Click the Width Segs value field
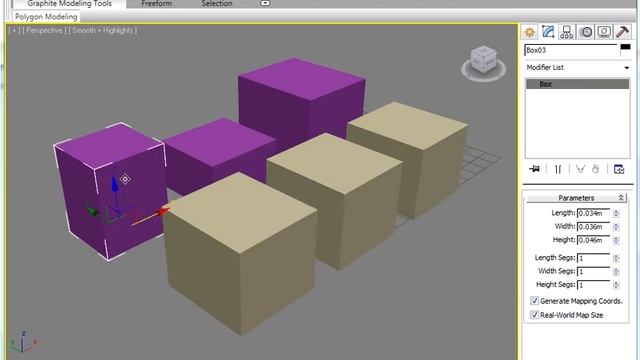This screenshot has height=360, width=640. pos(594,271)
